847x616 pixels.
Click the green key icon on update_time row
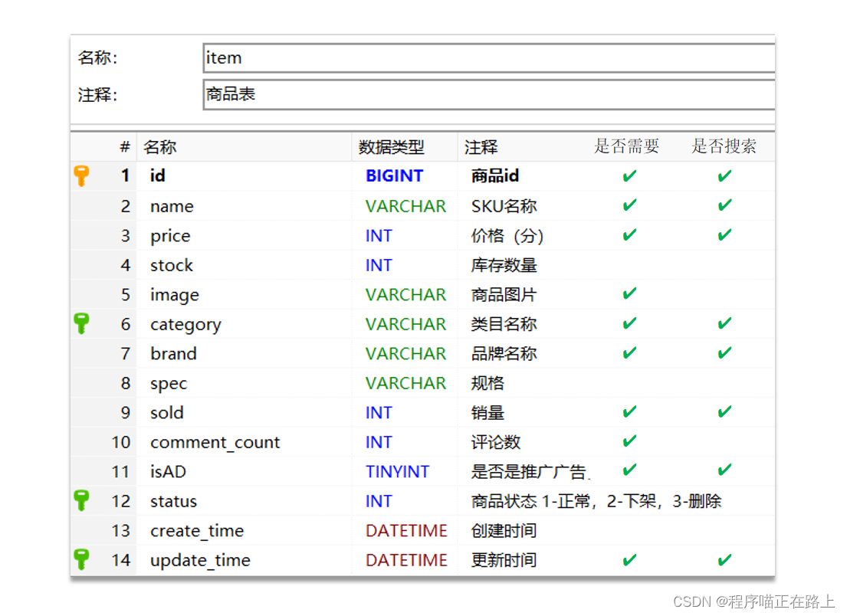(x=81, y=559)
